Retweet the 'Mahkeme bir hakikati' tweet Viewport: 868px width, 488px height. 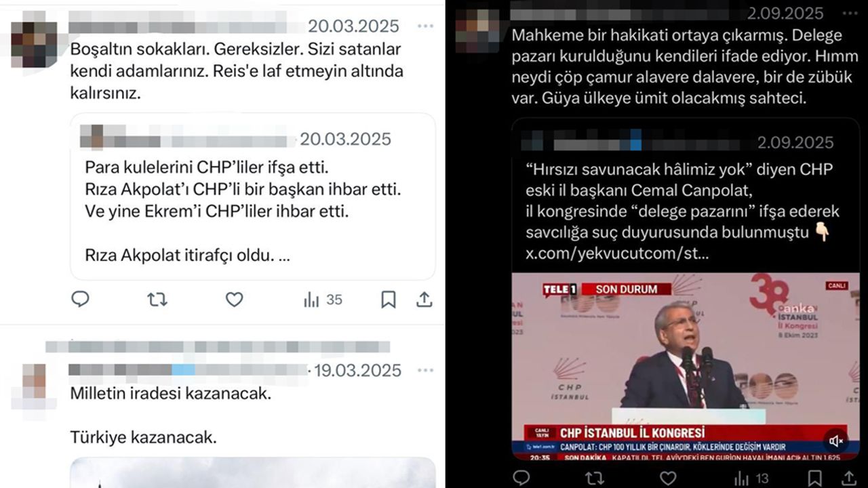[594, 479]
